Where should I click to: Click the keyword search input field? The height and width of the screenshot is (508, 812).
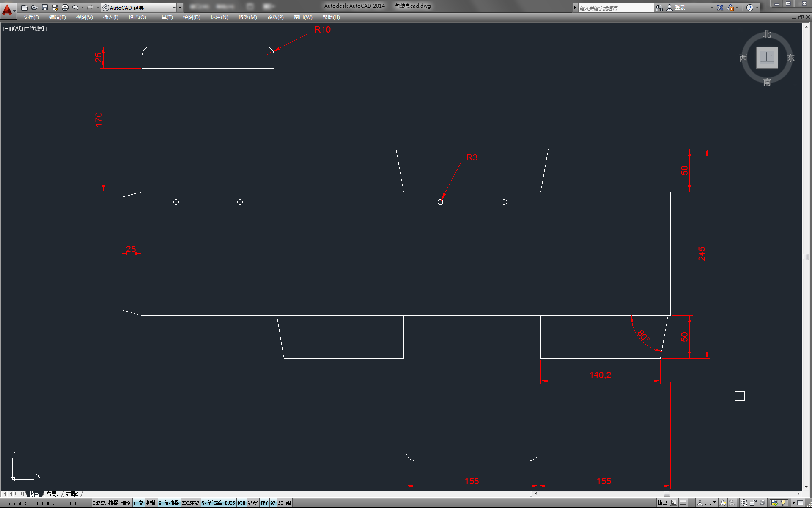(x=615, y=8)
